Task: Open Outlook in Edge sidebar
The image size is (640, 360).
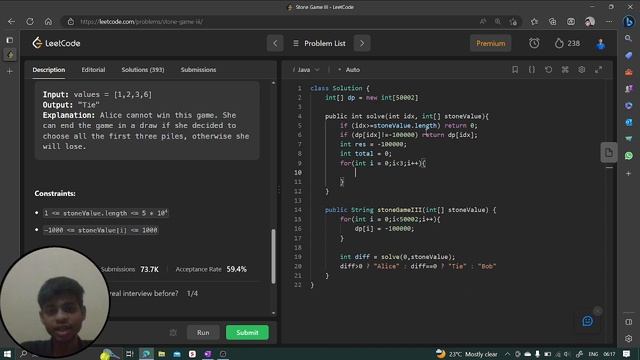Action: pos(629,122)
